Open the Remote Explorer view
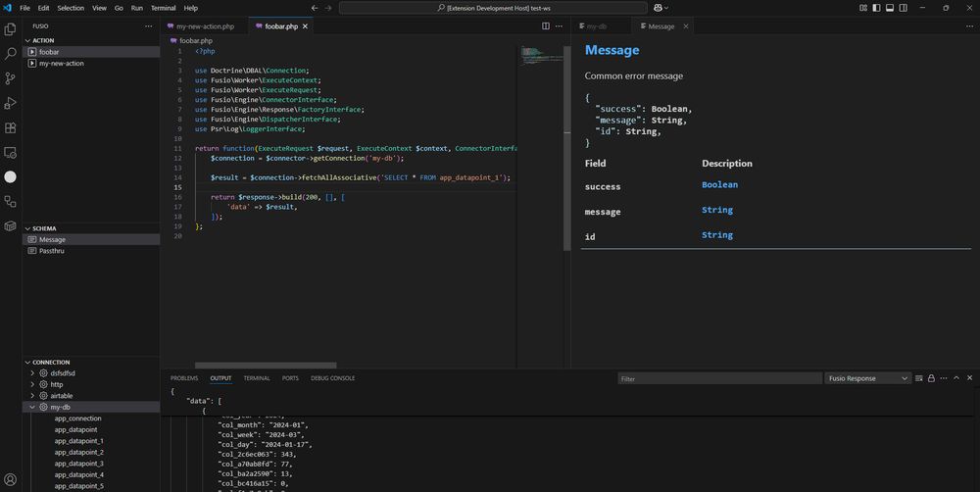The width and height of the screenshot is (980, 492). [x=10, y=153]
